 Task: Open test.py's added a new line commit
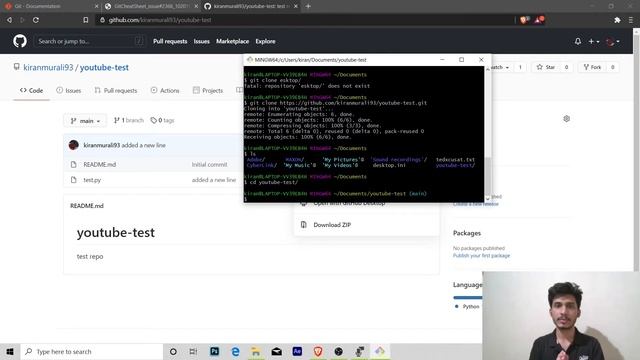(x=214, y=180)
